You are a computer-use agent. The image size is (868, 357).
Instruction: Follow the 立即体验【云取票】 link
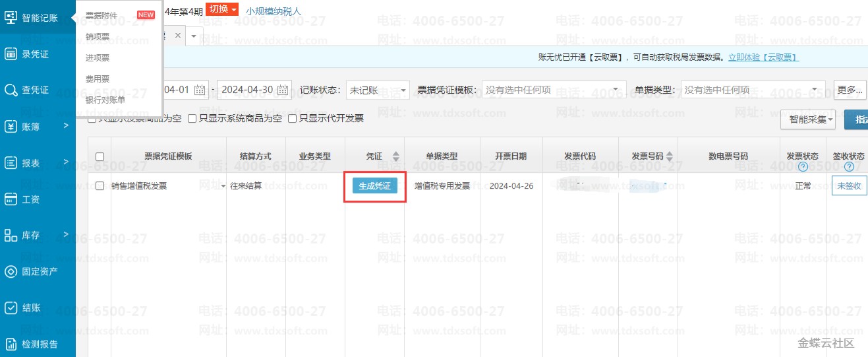763,57
